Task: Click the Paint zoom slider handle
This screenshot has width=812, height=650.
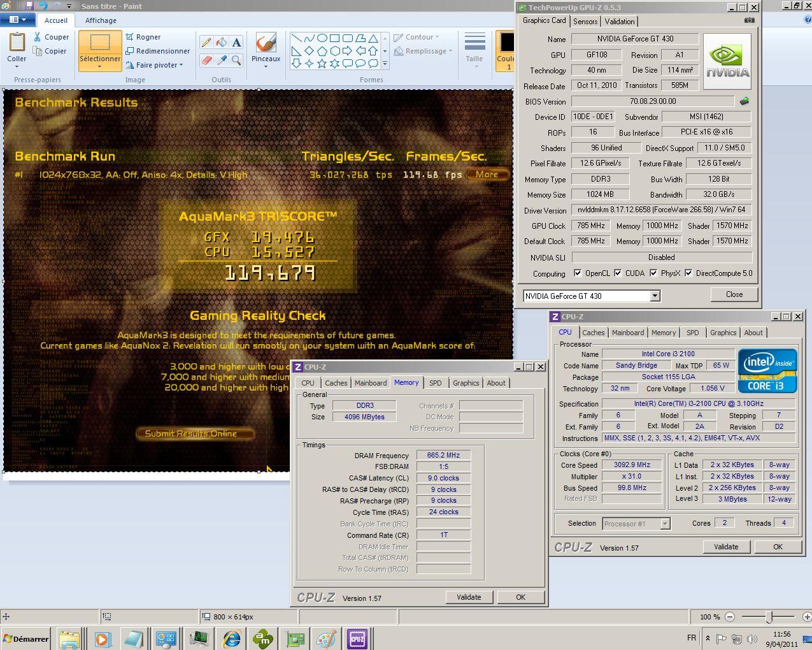Action: (769, 617)
